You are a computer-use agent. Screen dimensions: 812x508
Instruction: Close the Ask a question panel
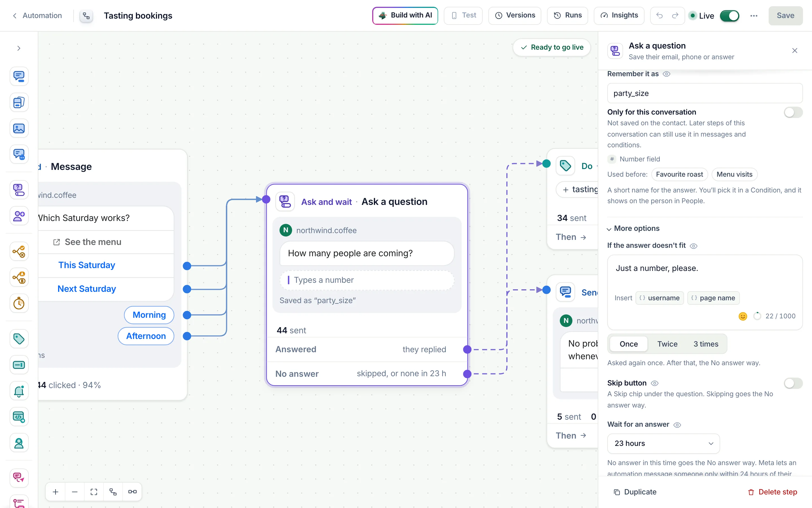(795, 51)
